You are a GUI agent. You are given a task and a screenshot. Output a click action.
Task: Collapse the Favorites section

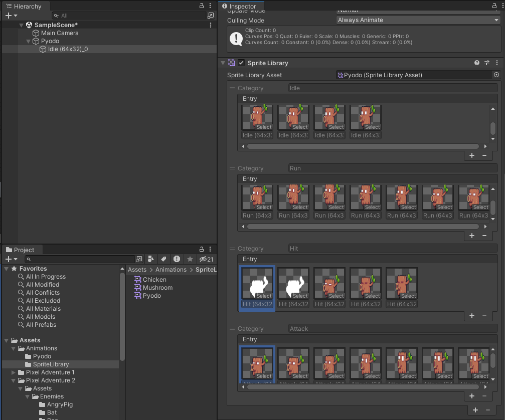tap(7, 269)
